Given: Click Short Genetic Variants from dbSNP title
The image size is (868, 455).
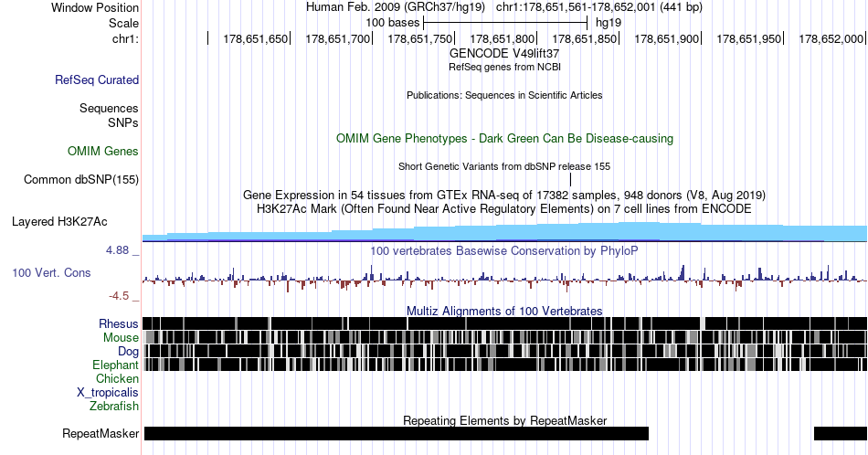Looking at the screenshot, I should [504, 166].
